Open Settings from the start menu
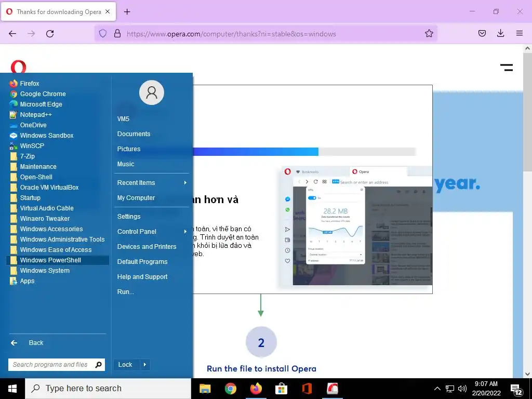The height and width of the screenshot is (399, 532). click(x=129, y=217)
